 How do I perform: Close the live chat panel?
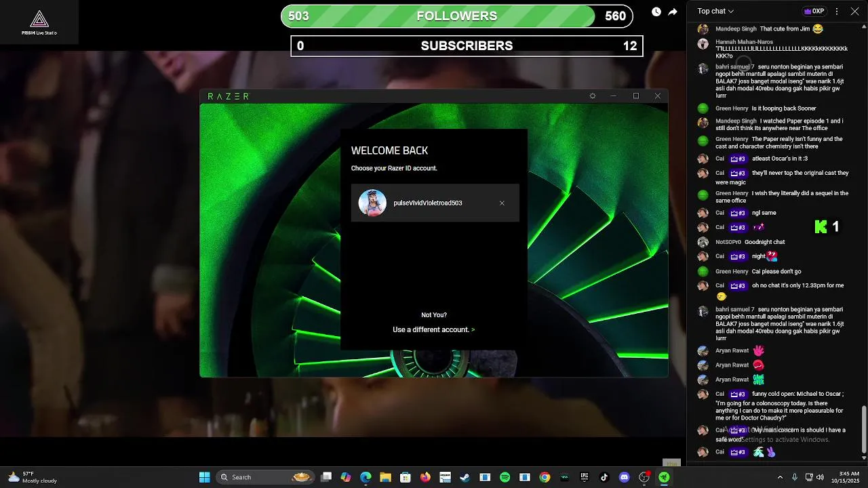click(x=854, y=12)
